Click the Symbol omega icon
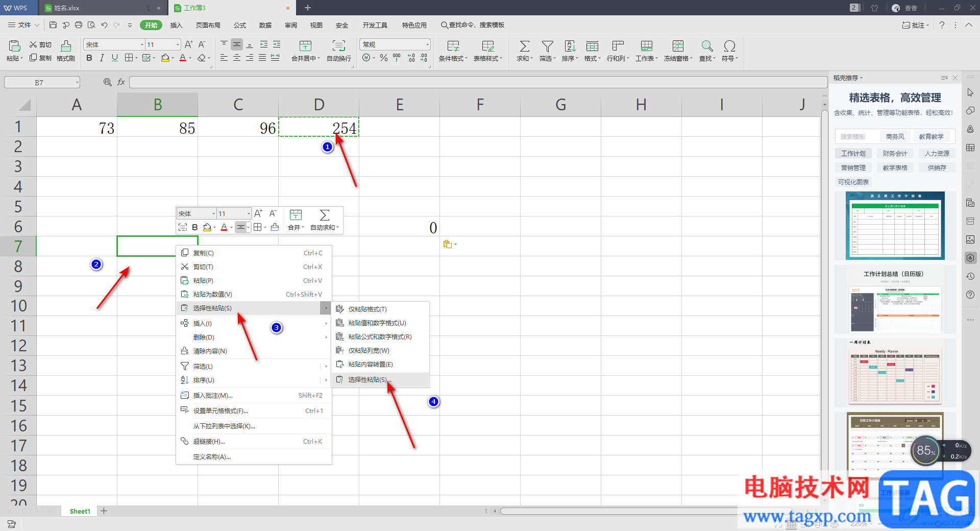The height and width of the screenshot is (531, 980). 729,46
